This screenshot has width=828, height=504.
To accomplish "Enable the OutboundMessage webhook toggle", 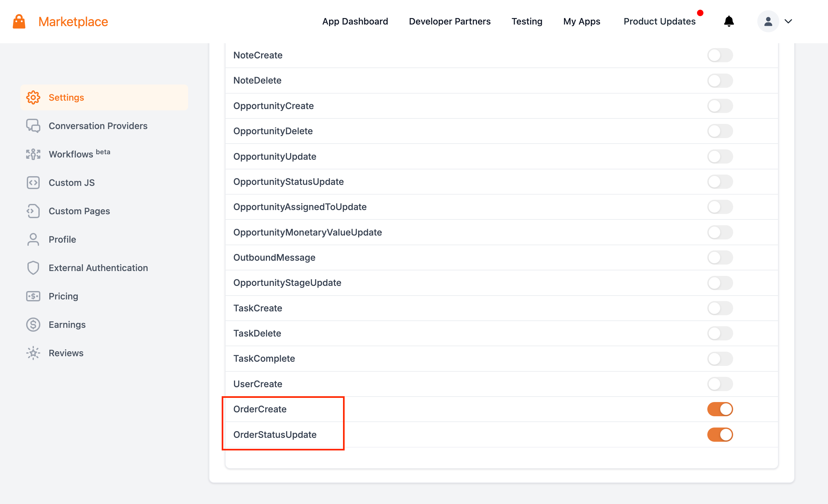I will click(720, 258).
